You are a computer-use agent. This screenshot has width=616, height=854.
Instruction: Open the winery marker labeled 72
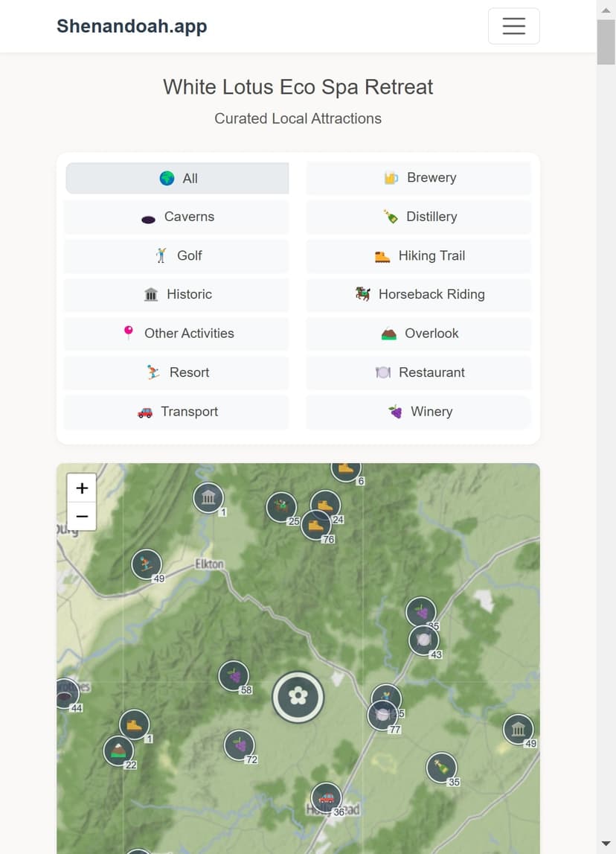[240, 745]
